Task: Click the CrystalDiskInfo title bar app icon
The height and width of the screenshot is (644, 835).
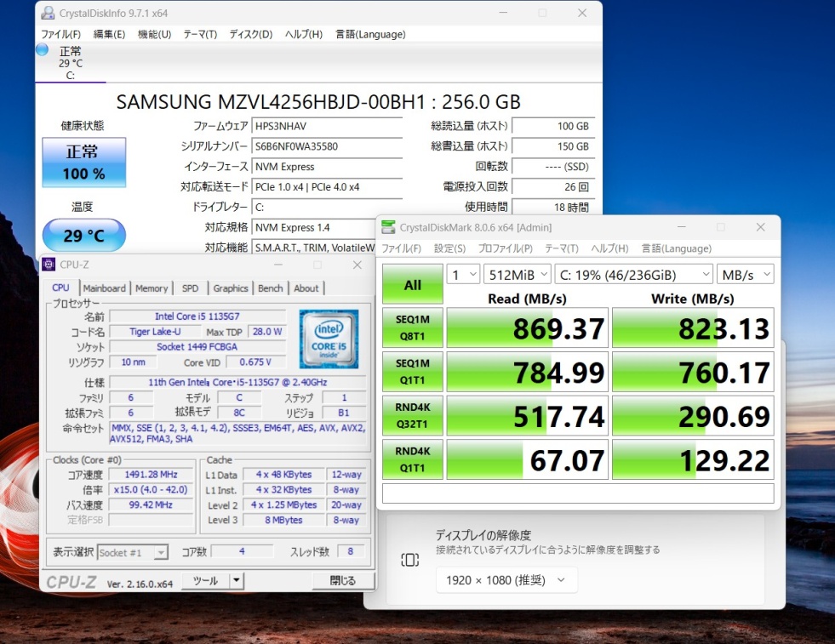Action: pyautogui.click(x=48, y=13)
